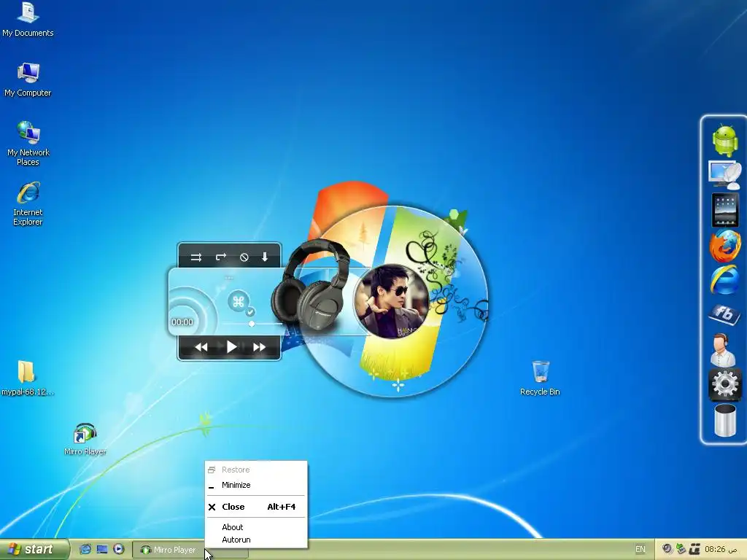Click the support agent headset dock icon
Screen dimensions: 747x560
click(x=723, y=349)
